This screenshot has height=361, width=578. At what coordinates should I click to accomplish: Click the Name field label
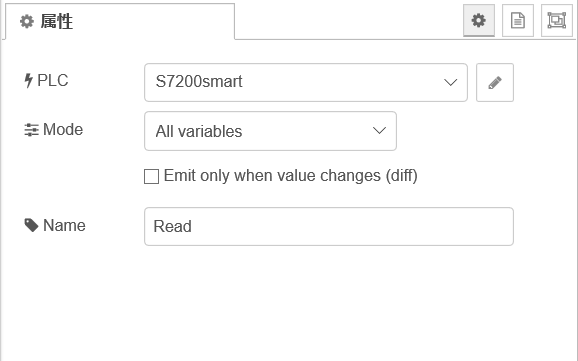click(x=65, y=225)
